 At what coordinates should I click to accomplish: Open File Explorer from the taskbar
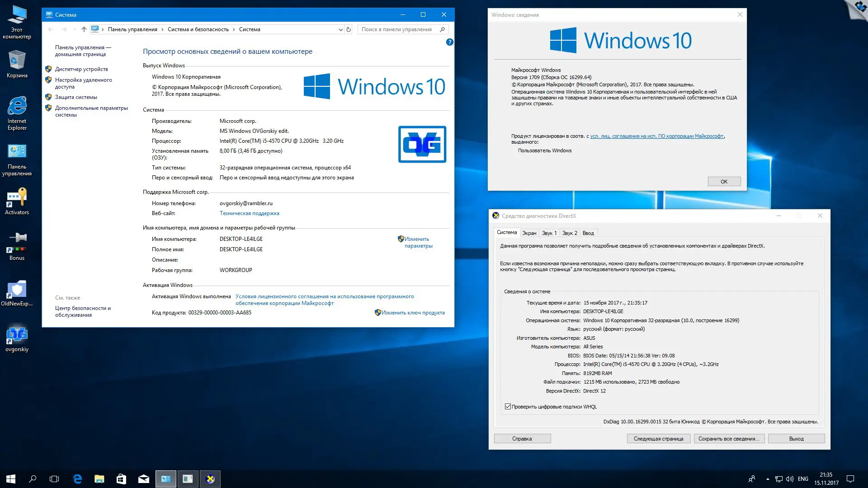pyautogui.click(x=99, y=479)
